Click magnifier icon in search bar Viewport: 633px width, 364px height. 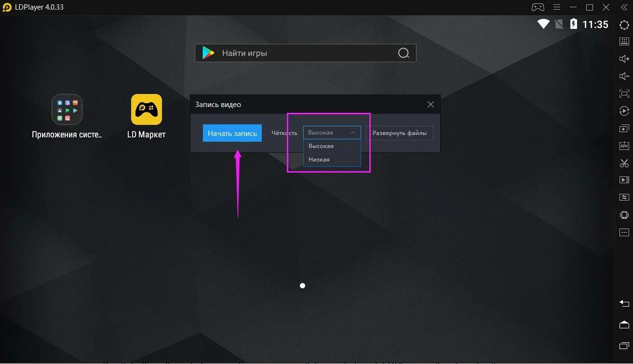(404, 53)
